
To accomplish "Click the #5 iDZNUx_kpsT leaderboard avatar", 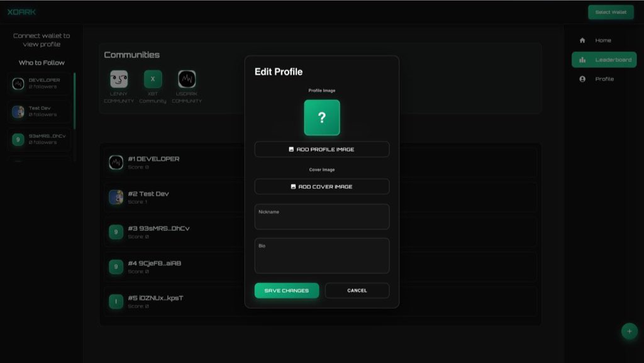I will [x=116, y=302].
